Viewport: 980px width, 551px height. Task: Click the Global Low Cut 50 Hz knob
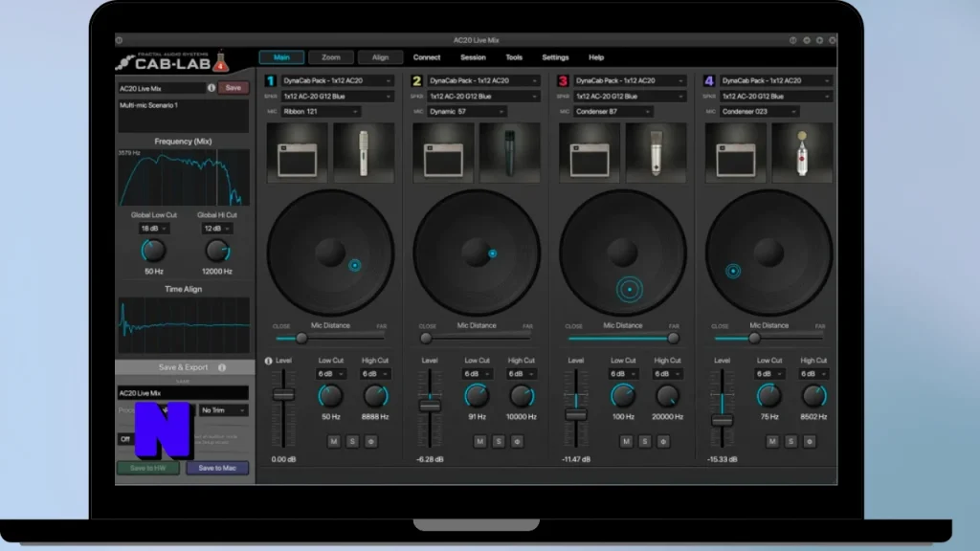point(154,252)
